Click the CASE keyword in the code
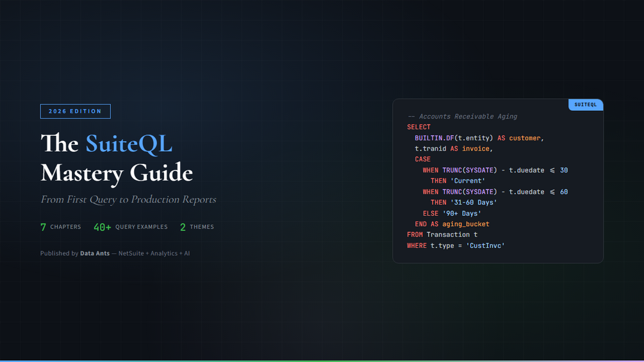The height and width of the screenshot is (362, 644). 423,160
